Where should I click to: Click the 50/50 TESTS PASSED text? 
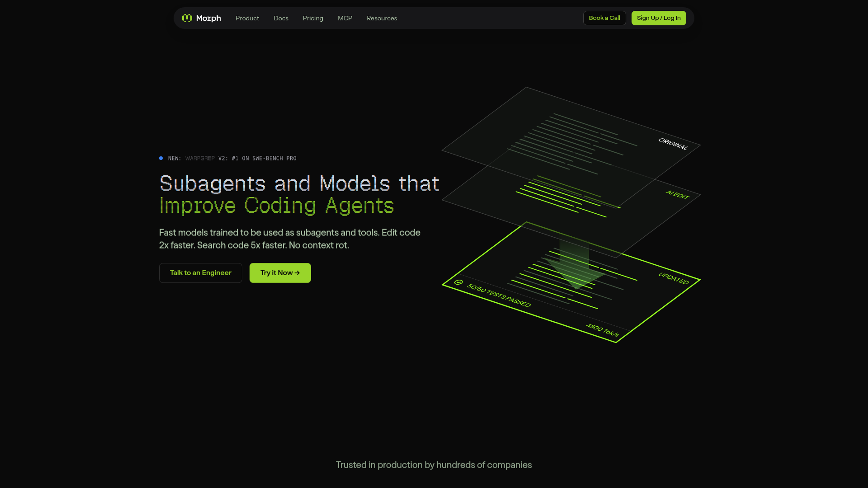point(499,296)
